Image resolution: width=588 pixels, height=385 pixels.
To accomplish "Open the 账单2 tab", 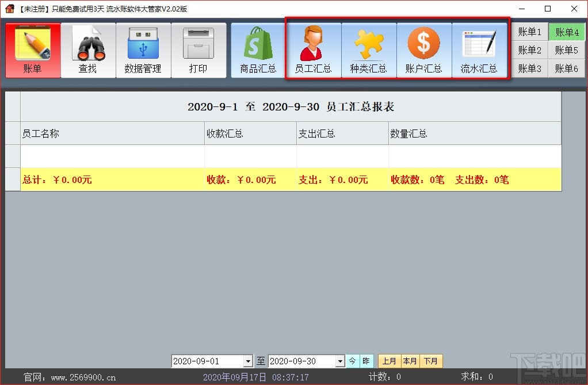I will (x=529, y=50).
